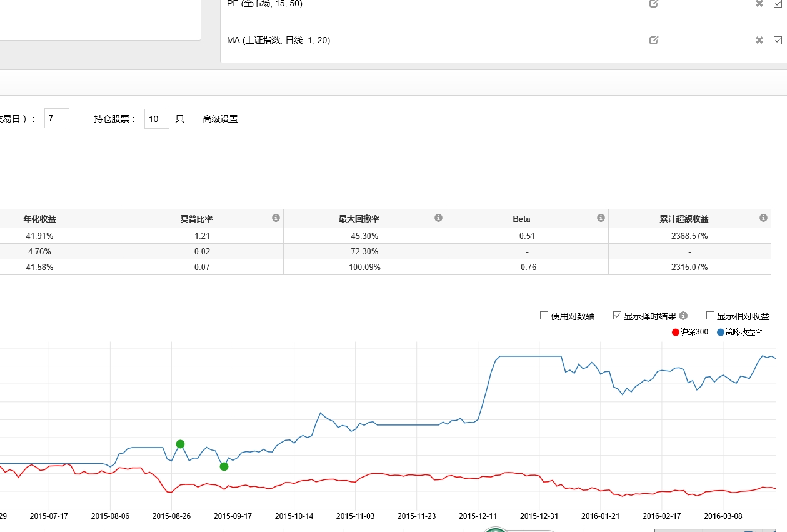Uncheck the MA (上证指数) condition checkbox
Screen dimensions: 787x532
[x=778, y=40]
